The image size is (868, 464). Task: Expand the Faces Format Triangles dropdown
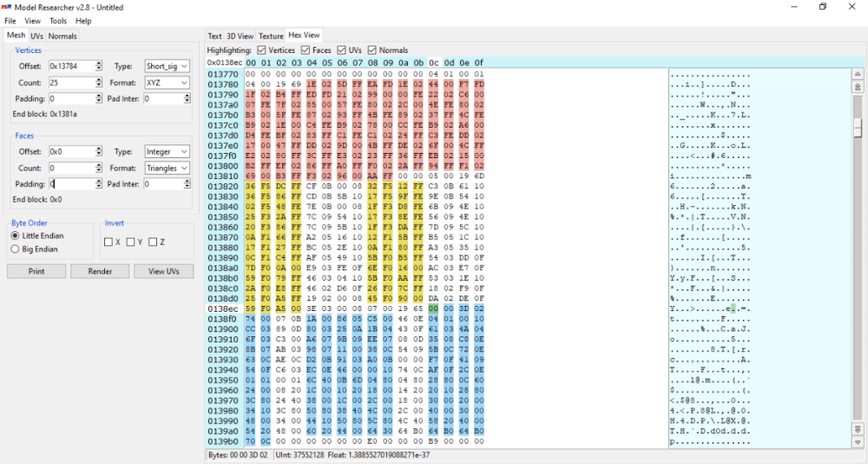pyautogui.click(x=167, y=168)
